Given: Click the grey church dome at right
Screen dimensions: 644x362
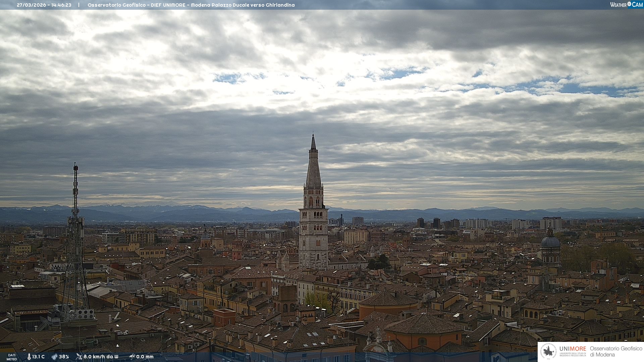Looking at the screenshot, I should point(550,241).
